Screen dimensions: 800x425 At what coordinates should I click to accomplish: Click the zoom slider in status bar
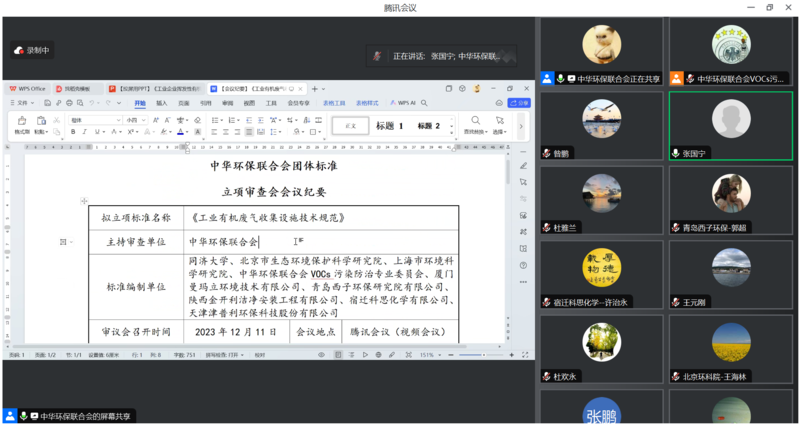click(x=482, y=355)
